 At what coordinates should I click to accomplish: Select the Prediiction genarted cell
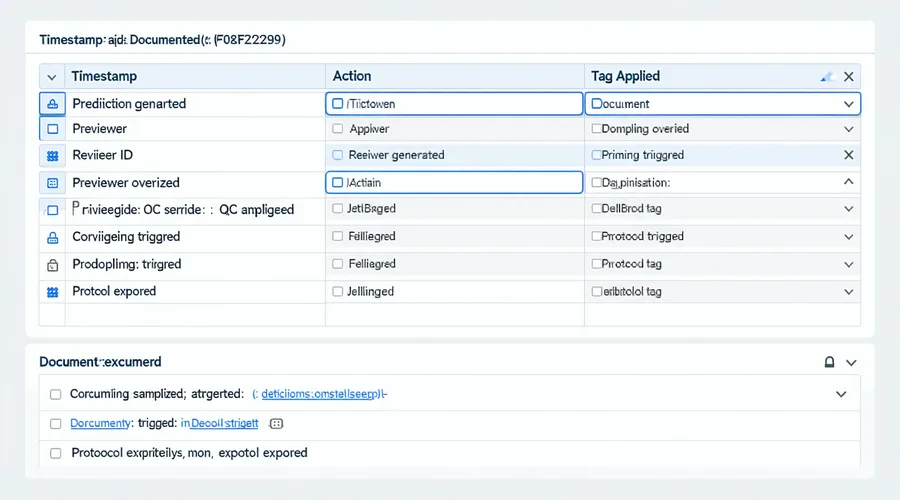[195, 104]
